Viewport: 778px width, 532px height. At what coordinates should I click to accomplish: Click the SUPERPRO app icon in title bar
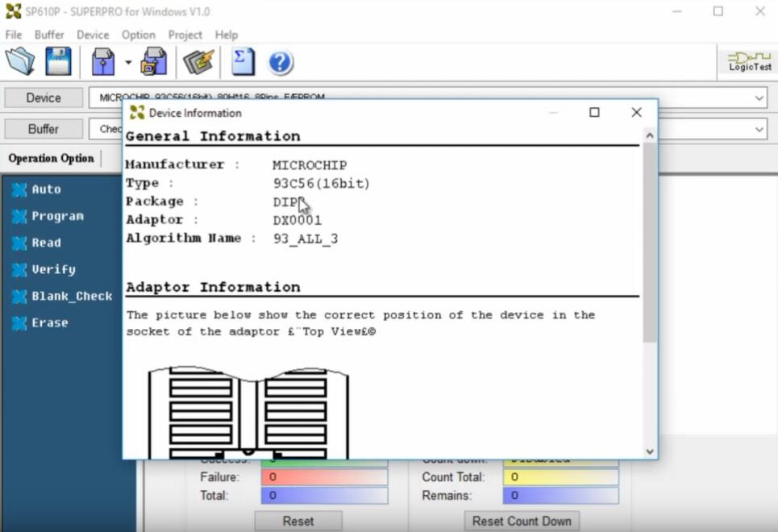pyautogui.click(x=14, y=11)
